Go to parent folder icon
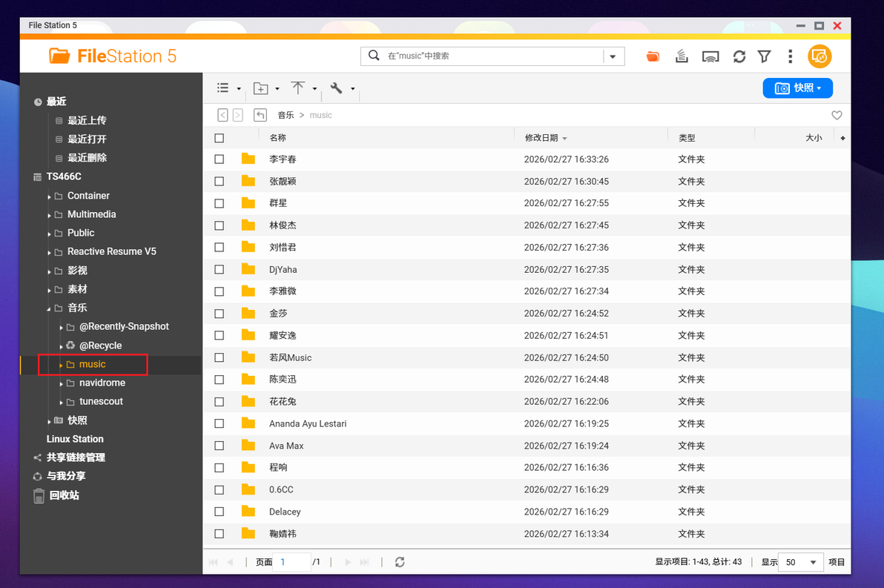 260,115
